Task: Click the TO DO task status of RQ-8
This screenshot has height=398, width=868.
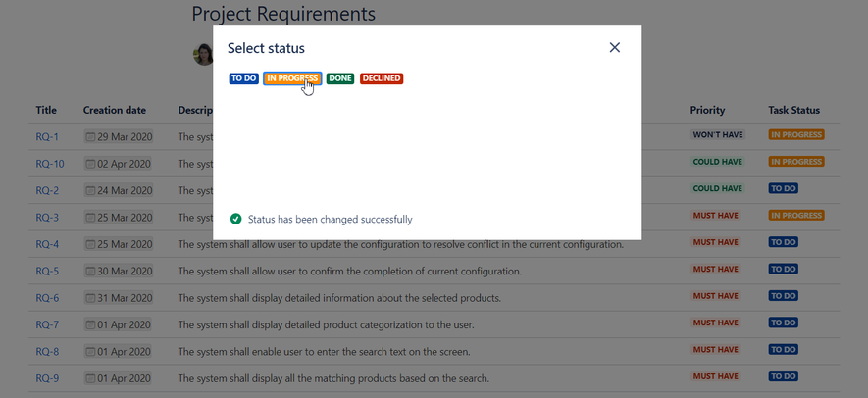Action: pos(784,349)
